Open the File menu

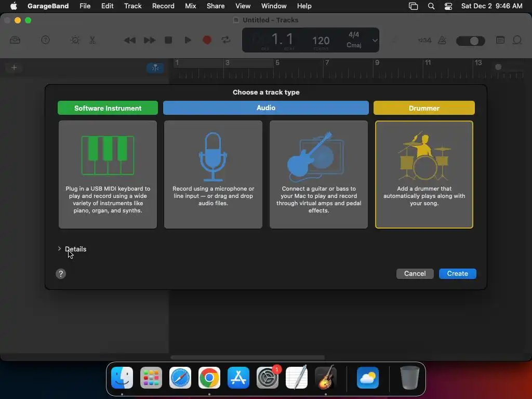85,6
